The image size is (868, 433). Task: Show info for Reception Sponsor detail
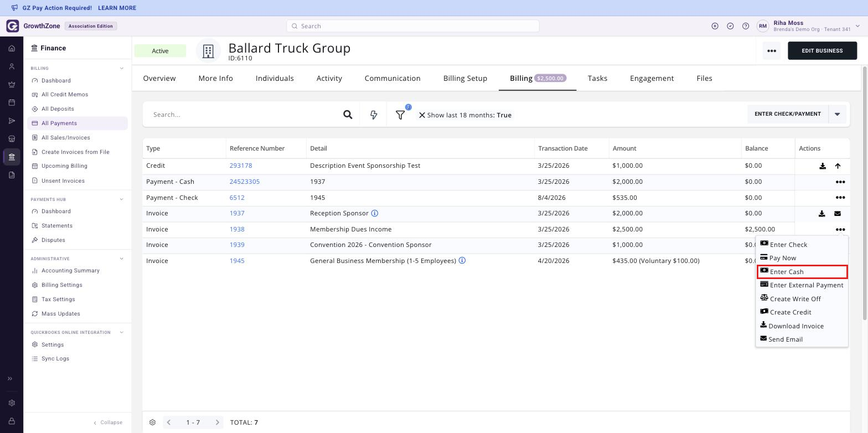pyautogui.click(x=375, y=213)
